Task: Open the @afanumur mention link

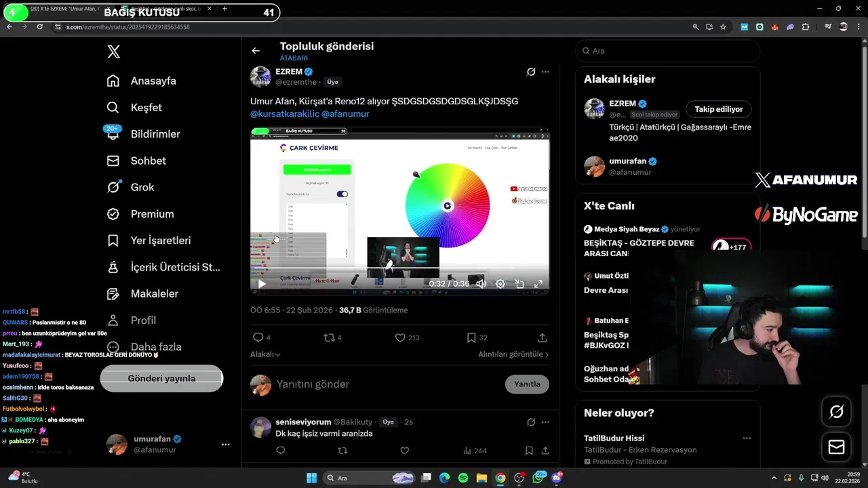Action: coord(345,114)
